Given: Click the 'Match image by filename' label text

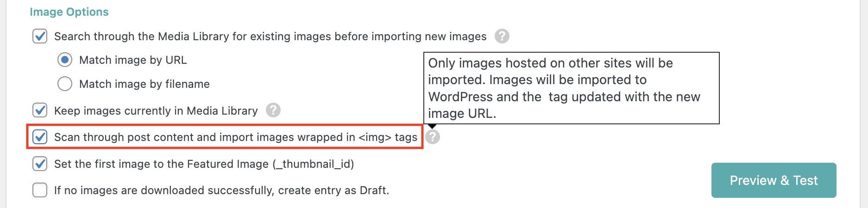Looking at the screenshot, I should click(x=144, y=84).
